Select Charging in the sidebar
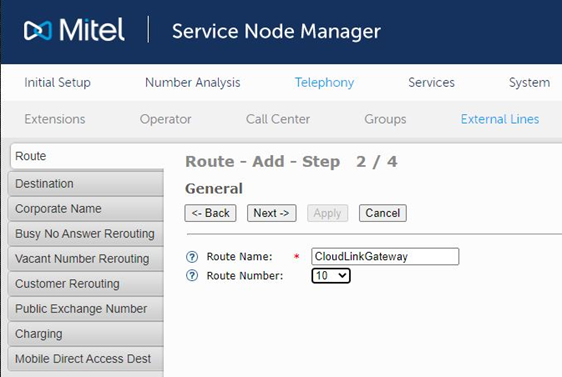This screenshot has height=377, width=562. coord(86,334)
